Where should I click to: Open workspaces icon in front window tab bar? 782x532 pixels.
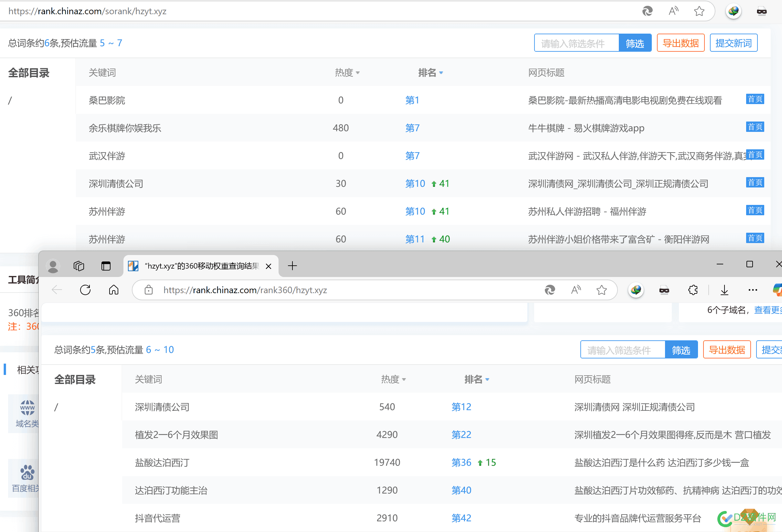tap(79, 266)
